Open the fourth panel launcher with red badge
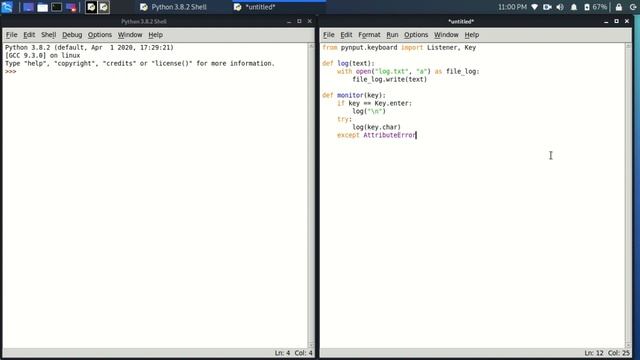This screenshot has height=360, width=640. point(71,7)
